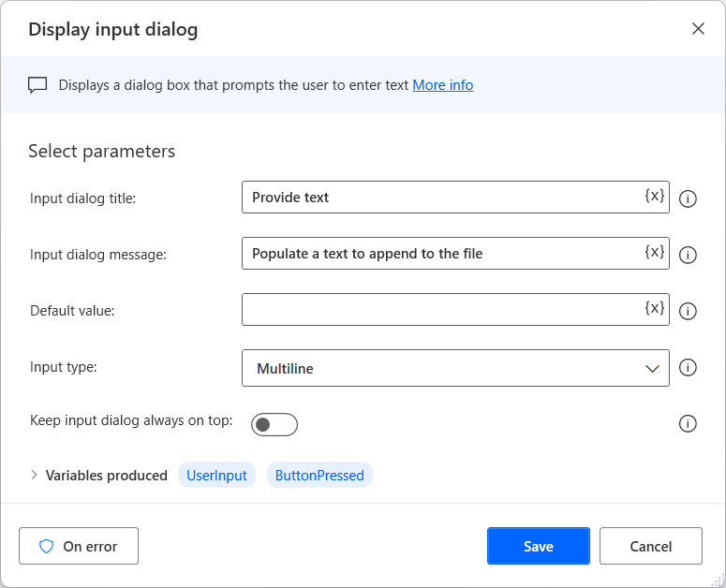Show info for Default value
The image size is (726, 588).
(688, 311)
